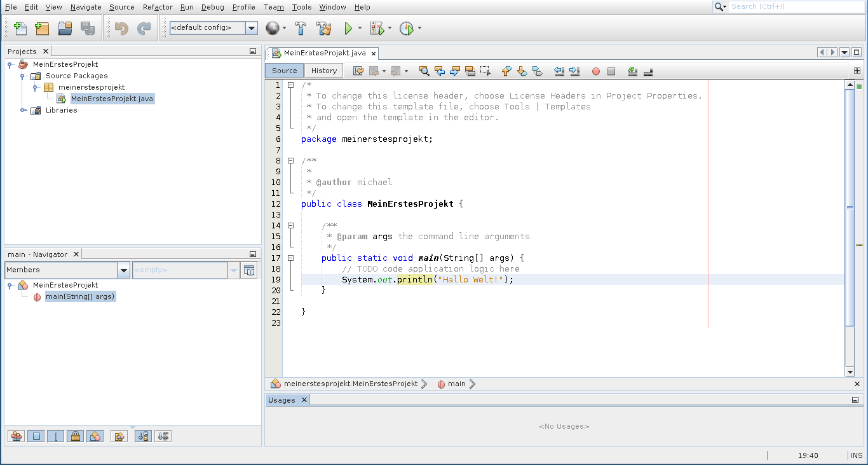Toggle Show Inherited Members in Navigator

(x=17, y=436)
